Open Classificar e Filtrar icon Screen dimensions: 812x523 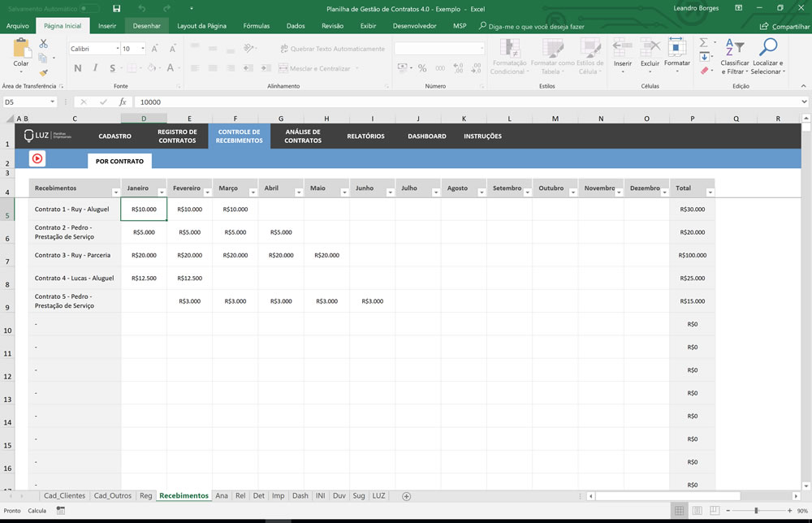point(734,48)
